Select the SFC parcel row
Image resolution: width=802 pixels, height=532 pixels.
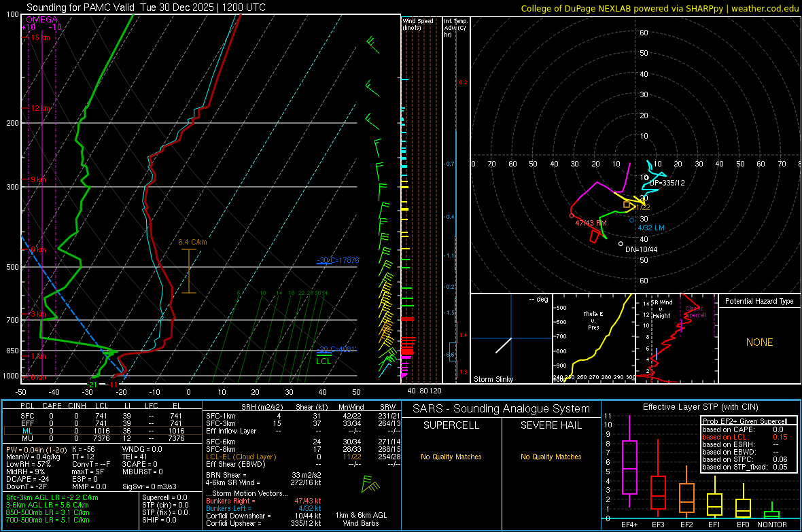pos(101,416)
